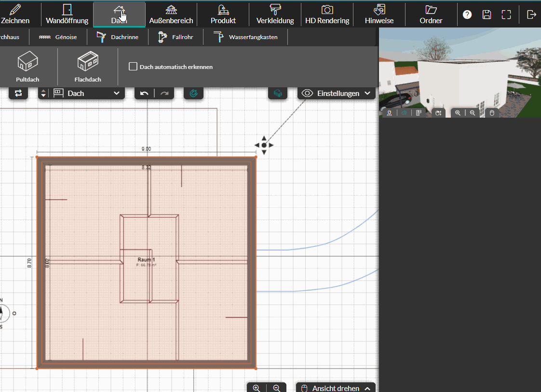Screen dimensions: 541x392
Task: Open the Wandöffnung tab
Action: coord(67,14)
